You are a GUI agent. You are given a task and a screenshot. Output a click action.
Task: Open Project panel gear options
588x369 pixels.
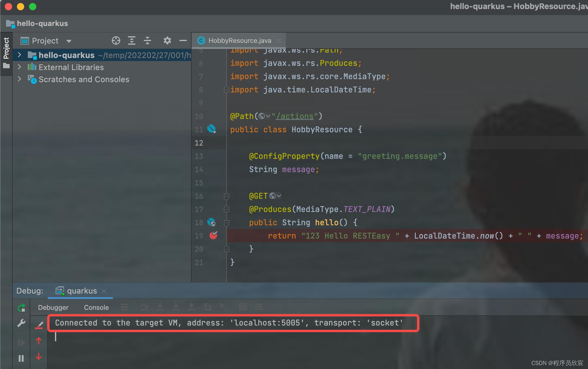tap(167, 40)
